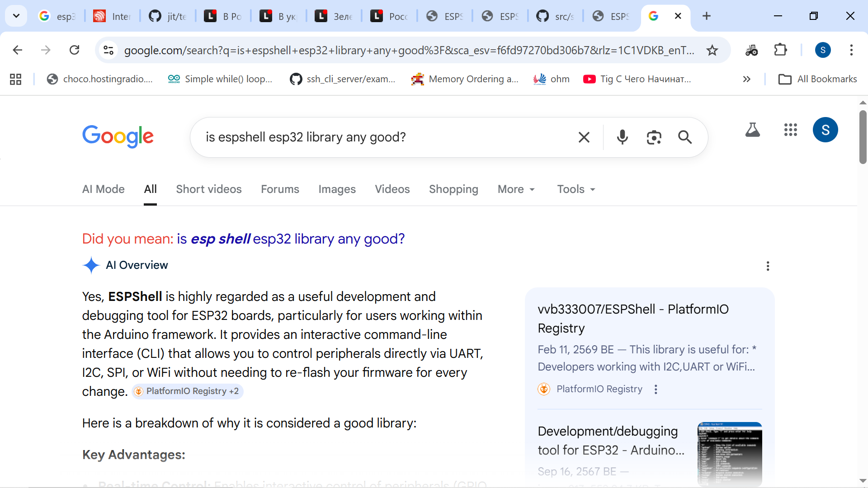
Task: Show Videos results
Action: 392,189
